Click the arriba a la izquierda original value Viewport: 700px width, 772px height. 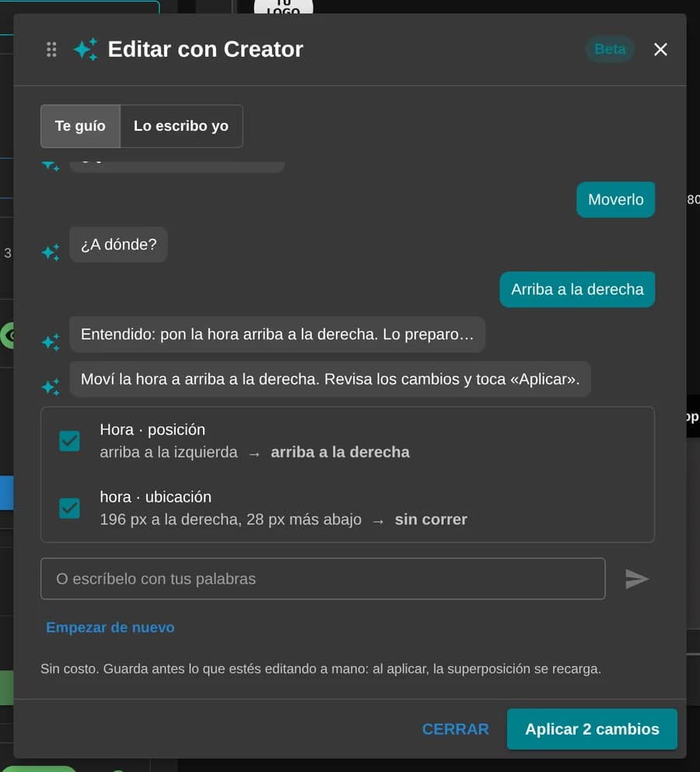pyautogui.click(x=168, y=452)
